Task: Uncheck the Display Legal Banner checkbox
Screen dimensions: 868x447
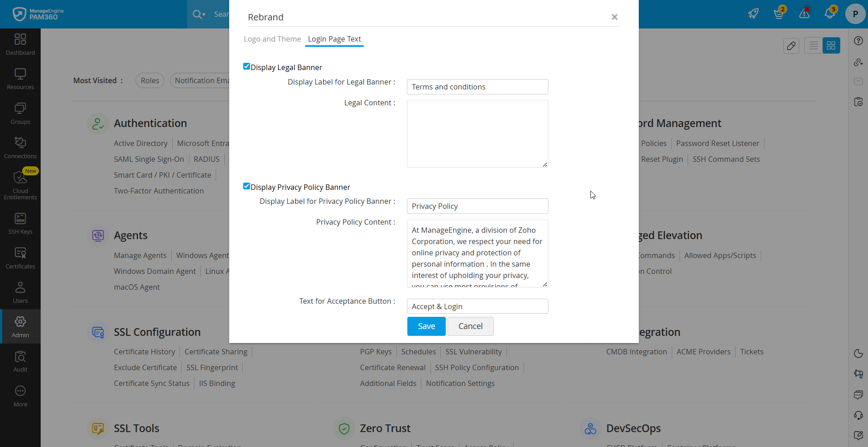Action: click(x=246, y=66)
